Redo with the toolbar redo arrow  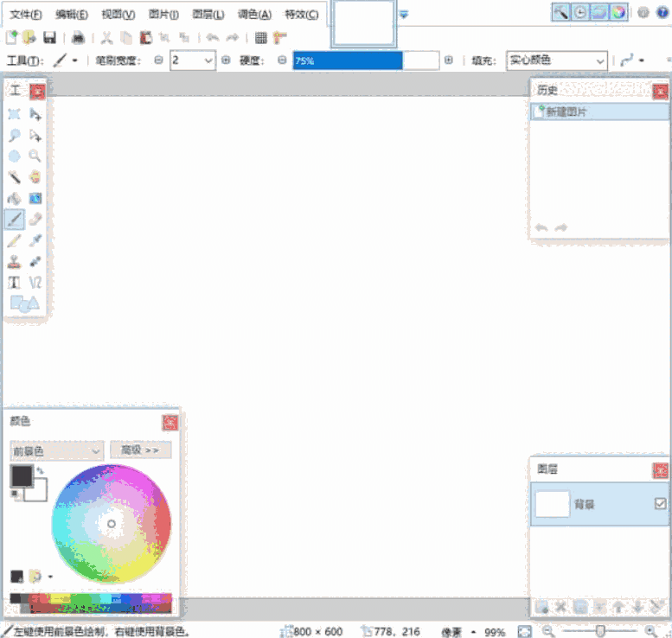tap(232, 38)
